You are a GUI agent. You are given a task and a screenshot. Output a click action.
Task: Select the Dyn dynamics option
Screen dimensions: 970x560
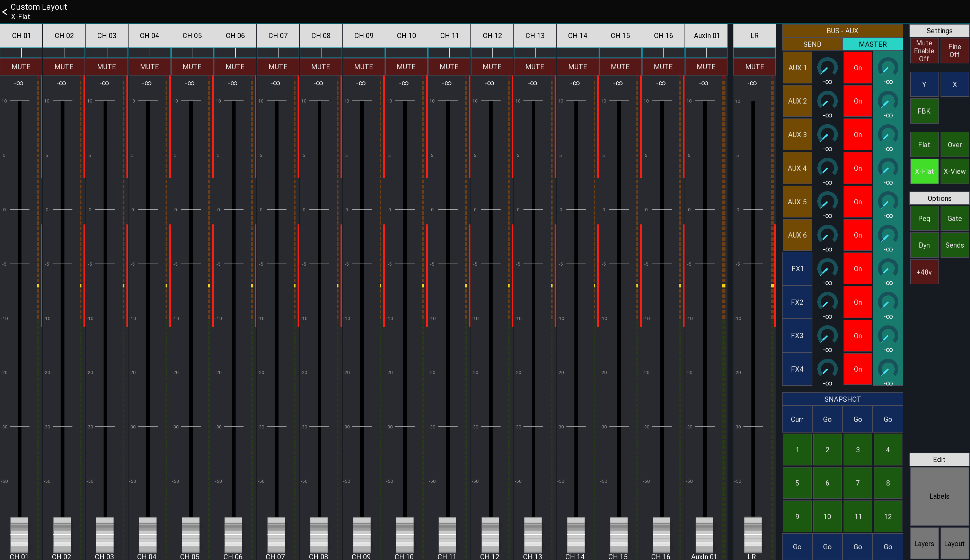(924, 245)
